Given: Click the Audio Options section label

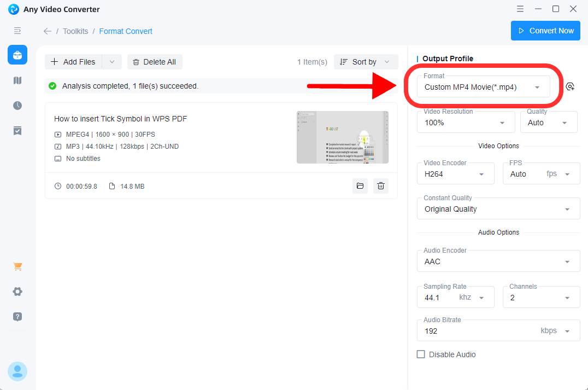Looking at the screenshot, I should pos(498,232).
